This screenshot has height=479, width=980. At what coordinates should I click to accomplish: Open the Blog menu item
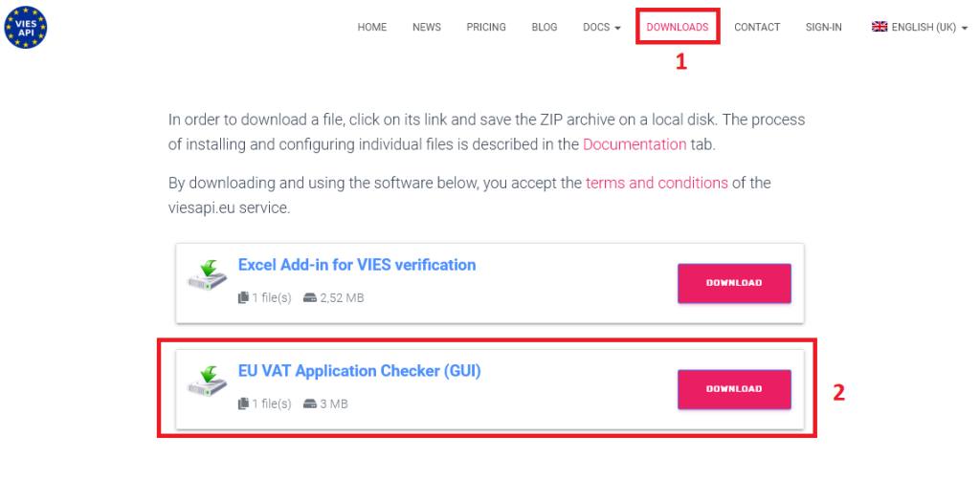tap(544, 28)
